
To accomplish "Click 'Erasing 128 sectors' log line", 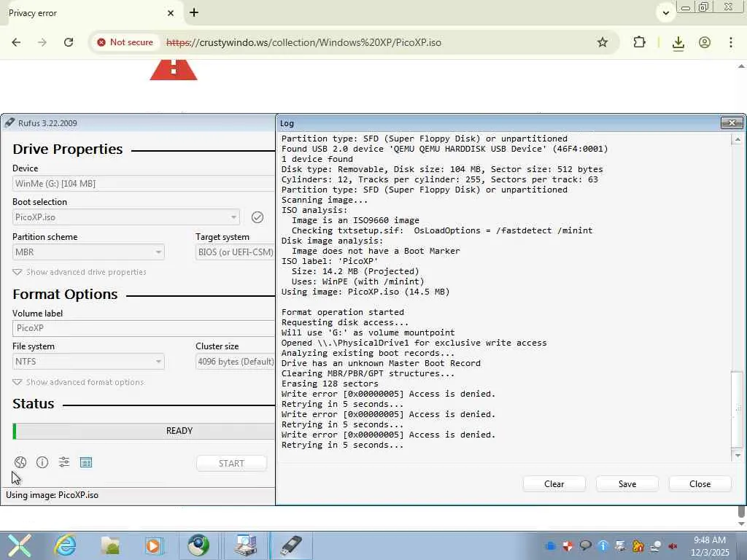I will coord(330,384).
